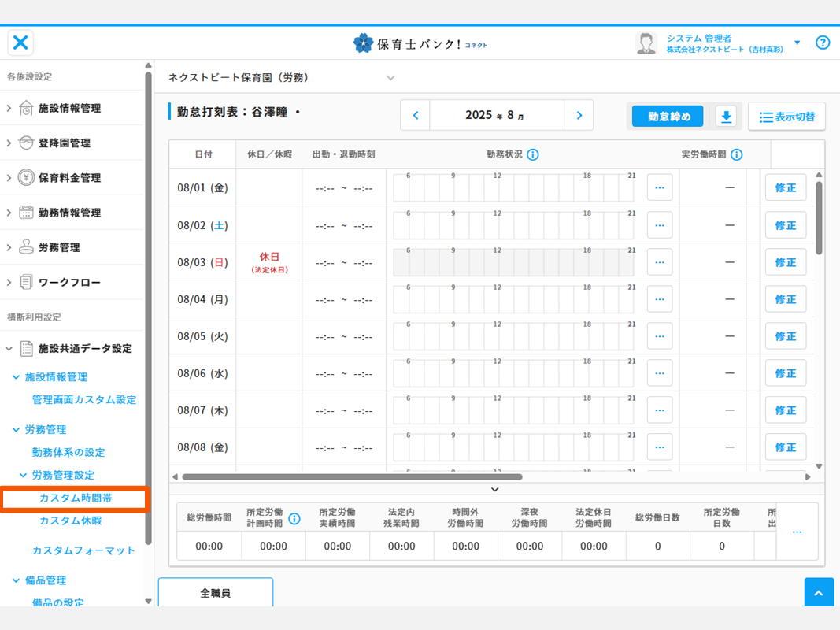
Task: Collapse the summary panel chevron
Action: coord(495,490)
